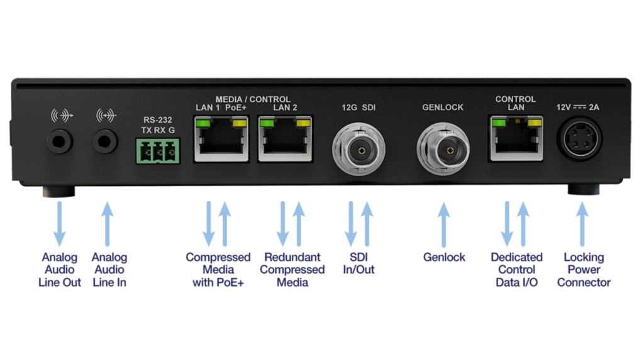This screenshot has width=644, height=362.
Task: Click the Analog Audio Line Out caption
Action: 60,270
